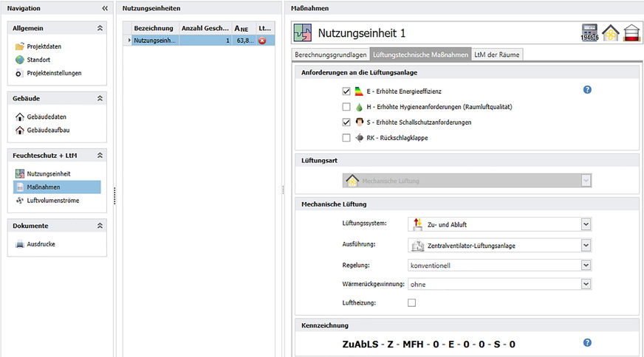The height and width of the screenshot is (357, 644).
Task: Collapse the Navigation panel with double-arrow icon
Action: [x=104, y=8]
